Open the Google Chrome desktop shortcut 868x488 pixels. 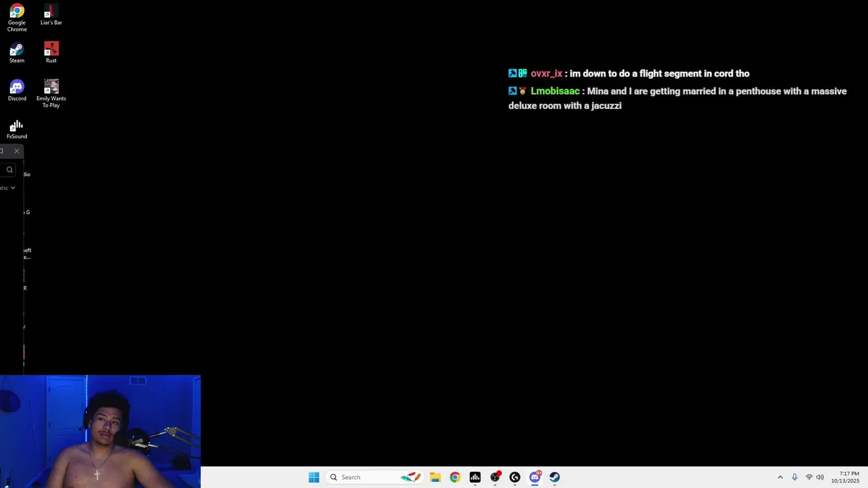(x=17, y=18)
